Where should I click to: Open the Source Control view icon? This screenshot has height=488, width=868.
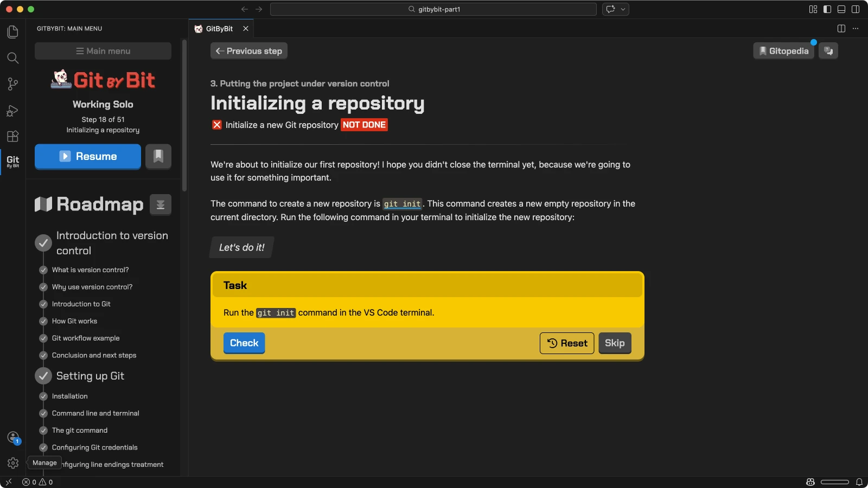click(12, 84)
